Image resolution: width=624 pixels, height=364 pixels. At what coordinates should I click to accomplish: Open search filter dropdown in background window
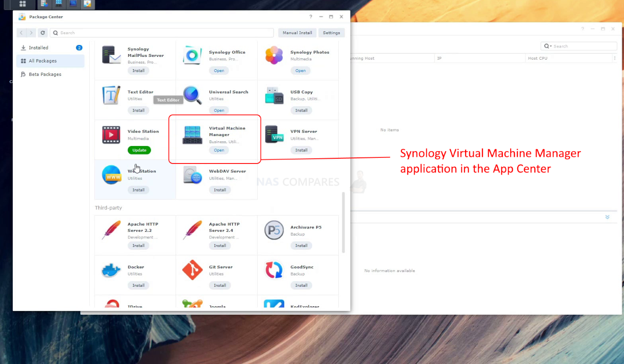(548, 46)
